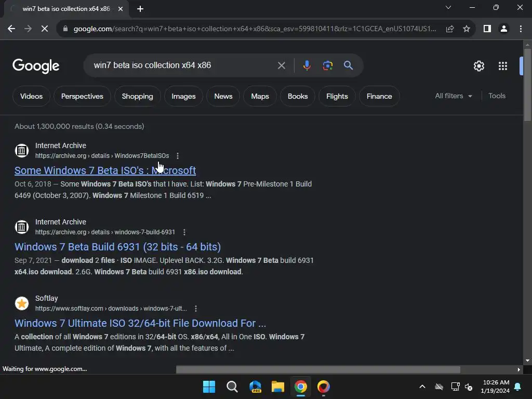
Task: Open more options for Softlay result
Action: coord(196,309)
